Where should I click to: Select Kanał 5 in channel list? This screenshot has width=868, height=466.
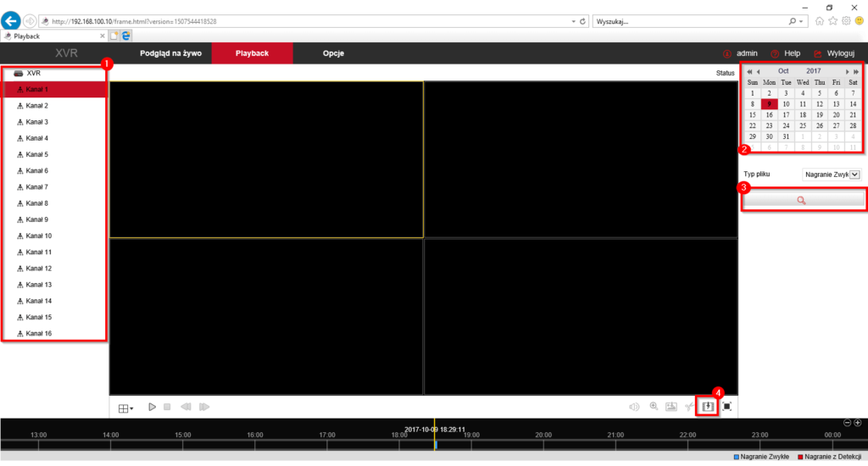coord(36,154)
